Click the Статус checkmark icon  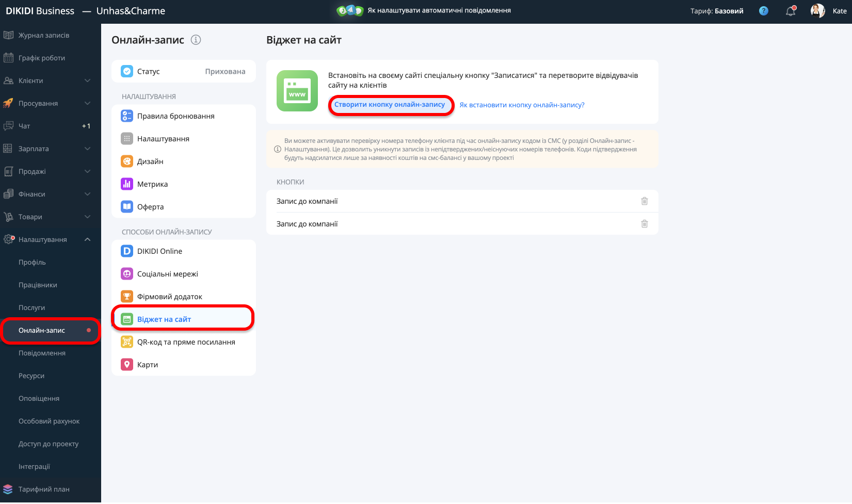127,71
